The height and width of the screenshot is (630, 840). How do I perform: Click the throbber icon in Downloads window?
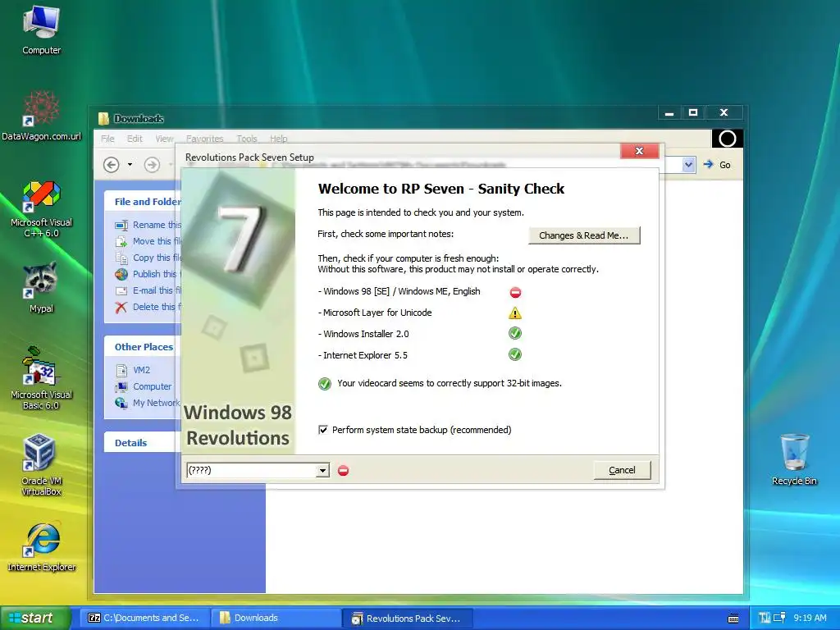click(x=727, y=139)
